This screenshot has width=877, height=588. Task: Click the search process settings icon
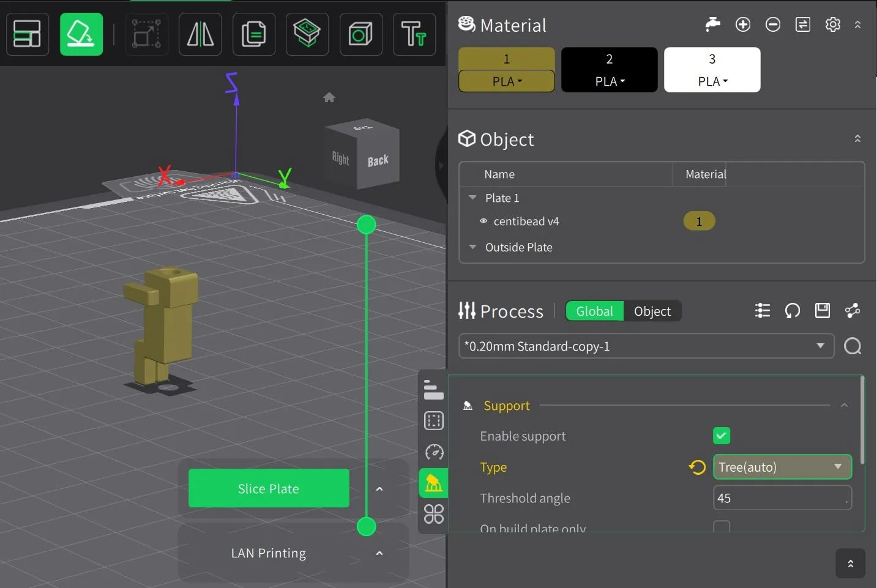[x=853, y=346]
